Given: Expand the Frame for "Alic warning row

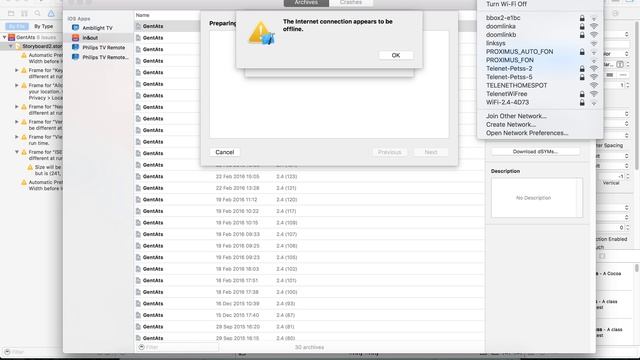Looking at the screenshot, I should tap(17, 85).
